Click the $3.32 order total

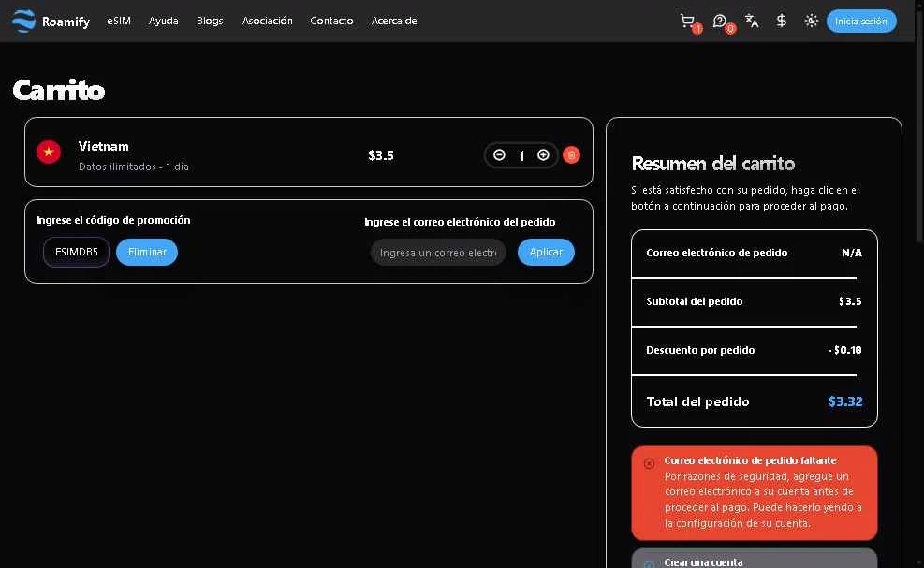click(x=845, y=401)
